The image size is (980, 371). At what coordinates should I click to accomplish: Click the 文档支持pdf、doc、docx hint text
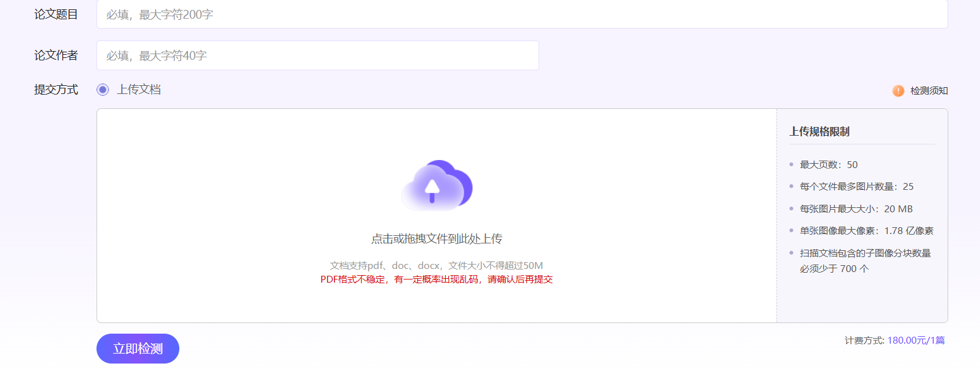(436, 266)
